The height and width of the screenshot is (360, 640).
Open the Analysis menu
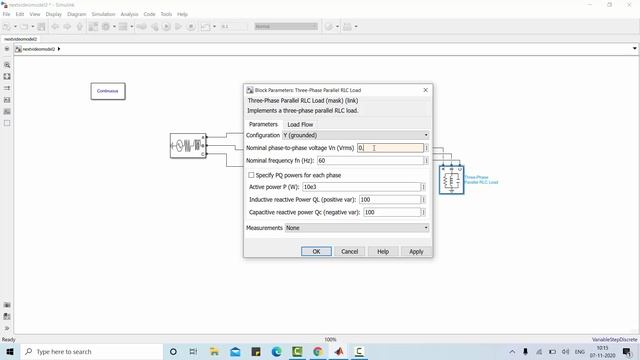(129, 14)
